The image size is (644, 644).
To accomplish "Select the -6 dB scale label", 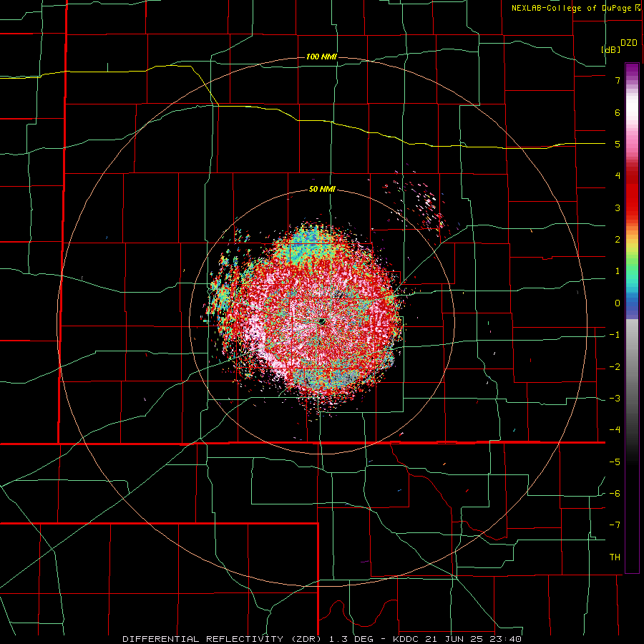I will click(615, 494).
